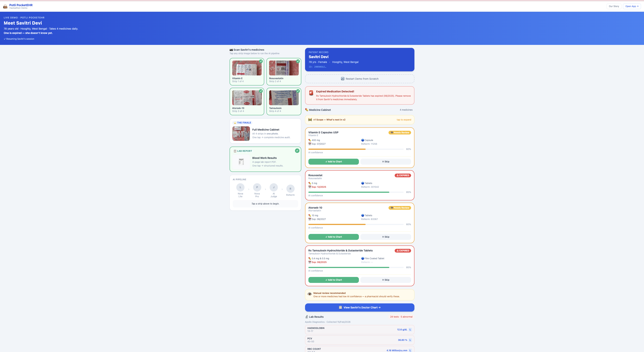Add Vitamin E Capsules to chart
The height and width of the screenshot is (352, 644).
333,162
